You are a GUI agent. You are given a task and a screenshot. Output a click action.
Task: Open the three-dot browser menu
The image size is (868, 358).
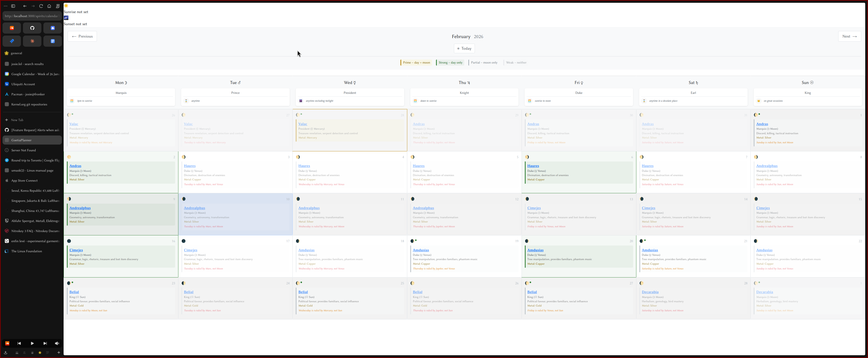(5, 6)
